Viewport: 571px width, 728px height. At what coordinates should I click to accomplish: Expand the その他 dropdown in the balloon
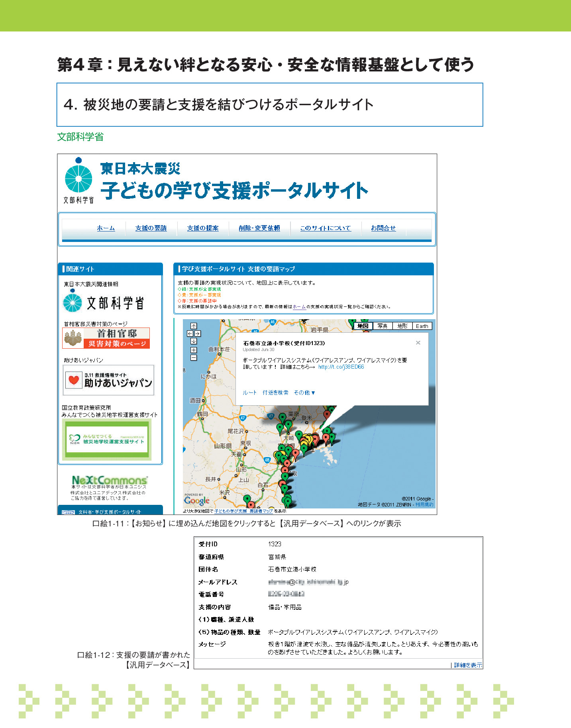tap(304, 392)
